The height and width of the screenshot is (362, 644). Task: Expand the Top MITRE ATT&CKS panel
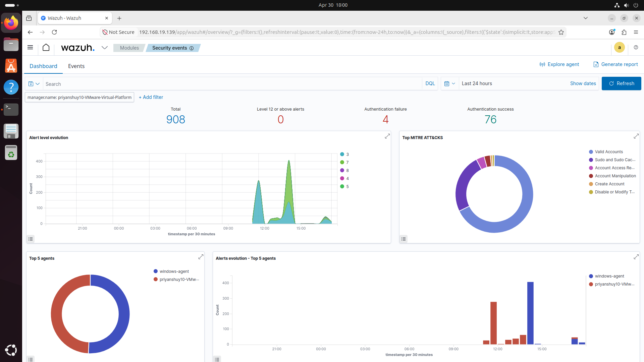636,136
